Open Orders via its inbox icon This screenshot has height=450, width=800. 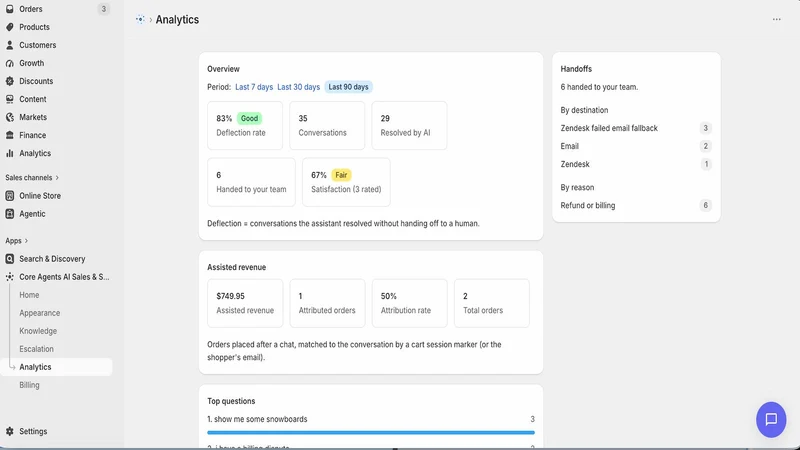[10, 9]
